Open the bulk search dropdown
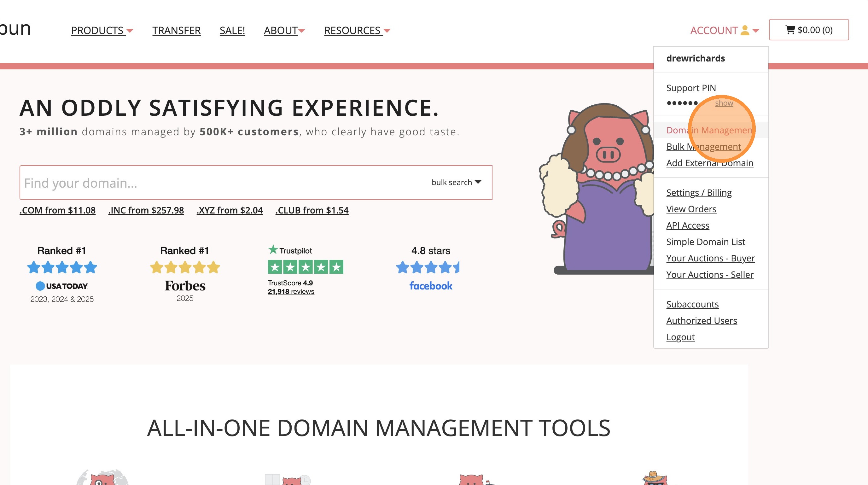The height and width of the screenshot is (485, 868). coord(456,182)
